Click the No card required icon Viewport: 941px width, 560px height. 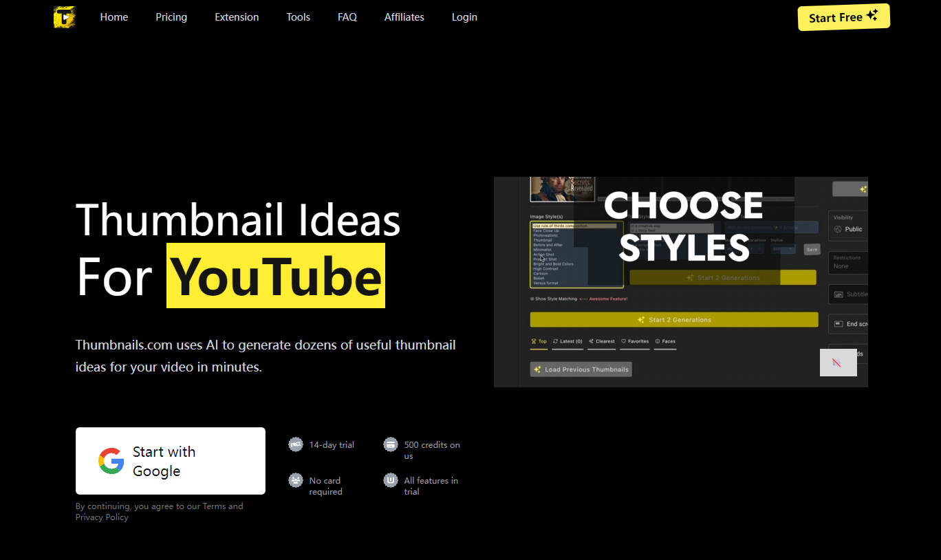pyautogui.click(x=295, y=480)
